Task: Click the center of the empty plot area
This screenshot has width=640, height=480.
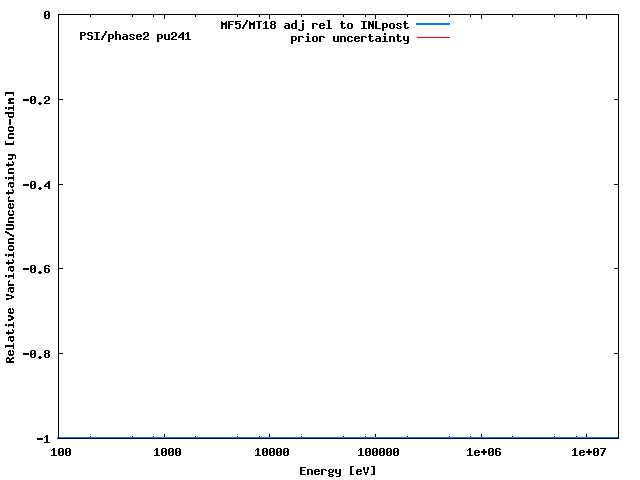Action: [338, 227]
